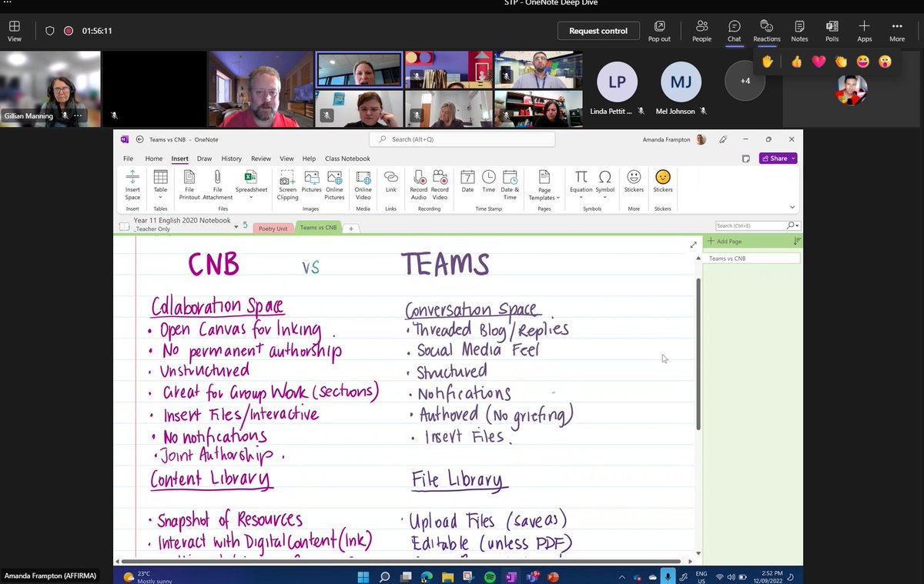The width and height of the screenshot is (924, 584).
Task: Click inside the OneNote search field
Action: tap(462, 139)
